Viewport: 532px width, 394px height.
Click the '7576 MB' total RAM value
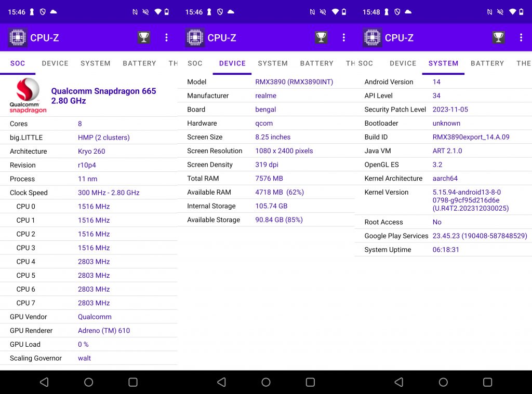pos(269,179)
